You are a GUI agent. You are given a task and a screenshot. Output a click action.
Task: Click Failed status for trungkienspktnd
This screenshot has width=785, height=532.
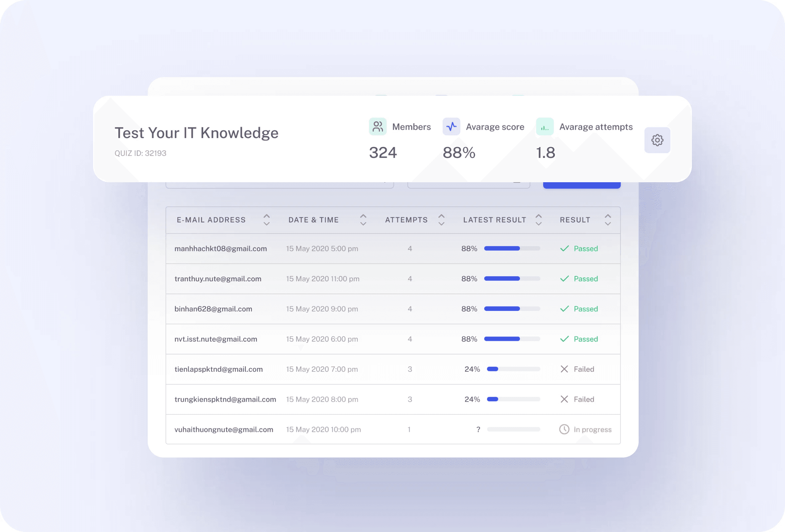pyautogui.click(x=584, y=399)
